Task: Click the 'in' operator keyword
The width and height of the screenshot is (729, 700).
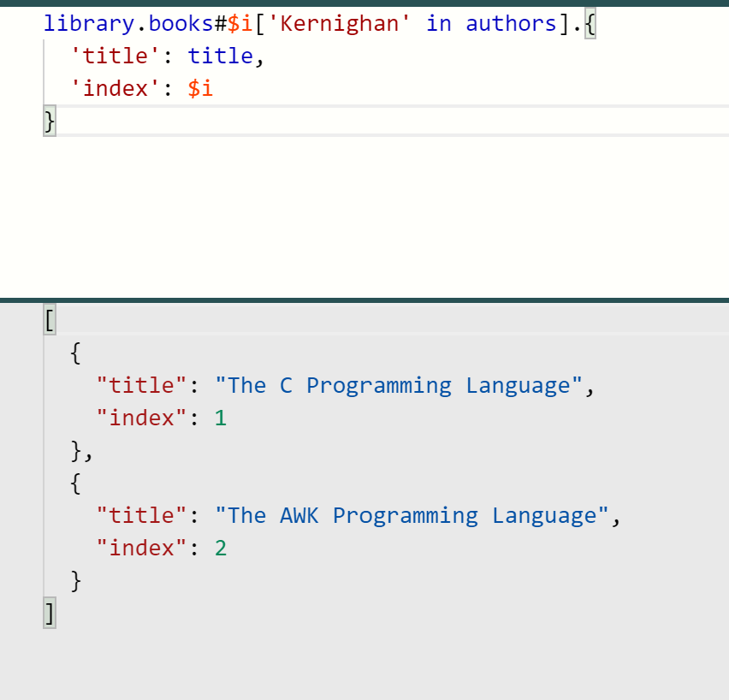Action: pos(438,23)
